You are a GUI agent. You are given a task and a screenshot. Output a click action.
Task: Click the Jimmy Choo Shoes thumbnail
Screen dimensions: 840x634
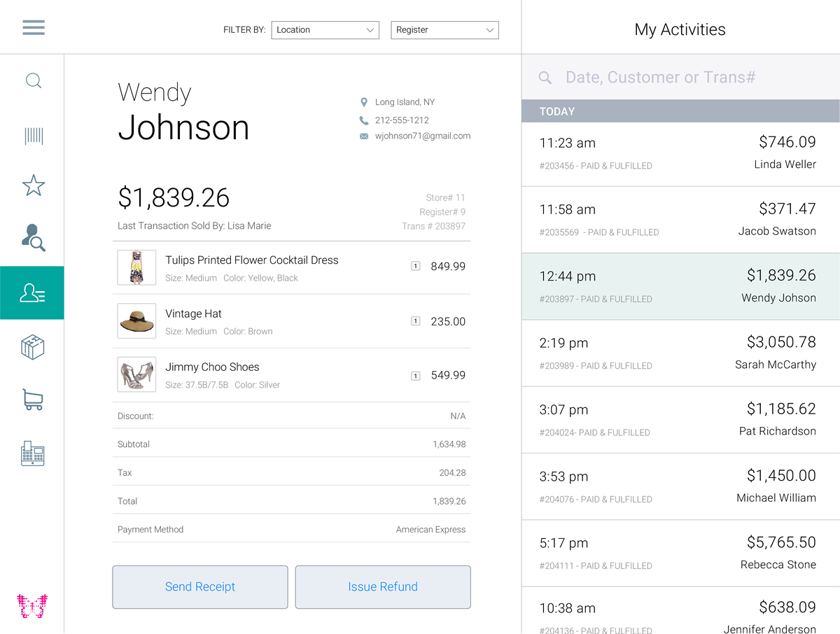[136, 375]
